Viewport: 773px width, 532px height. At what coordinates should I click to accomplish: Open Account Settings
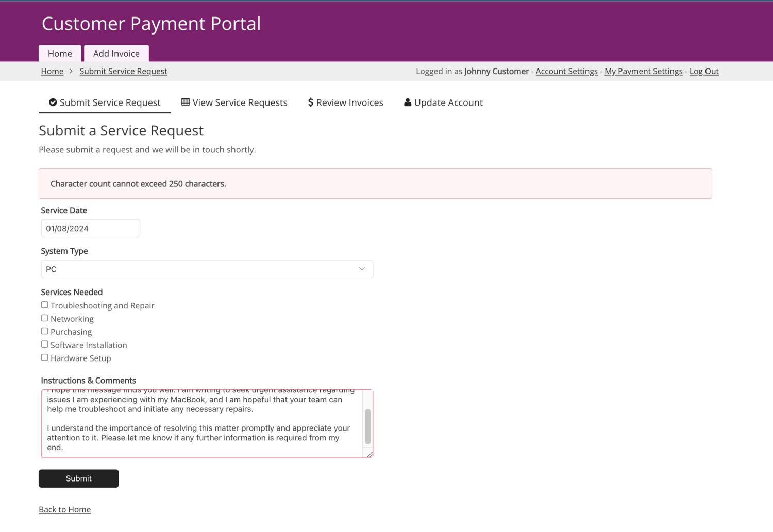[566, 71]
